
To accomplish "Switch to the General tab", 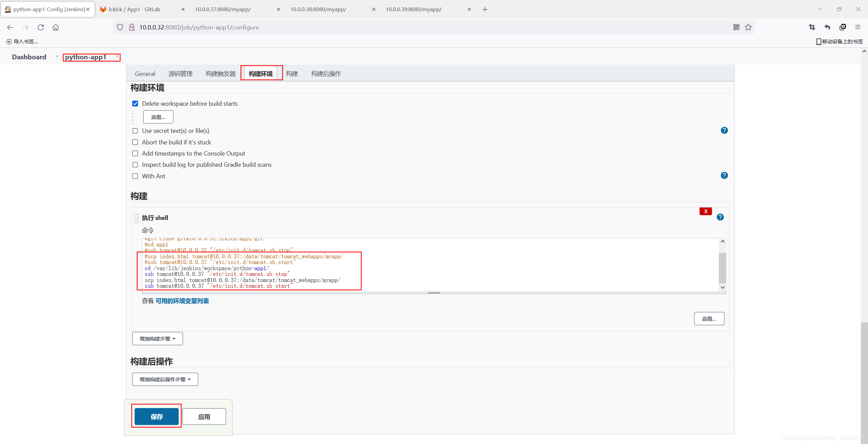I will pyautogui.click(x=145, y=74).
